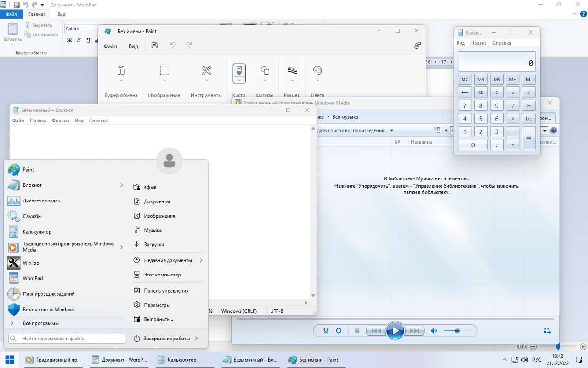The height and width of the screenshot is (368, 588).
Task: Open the Формат menu in Notepad
Action: [x=61, y=121]
